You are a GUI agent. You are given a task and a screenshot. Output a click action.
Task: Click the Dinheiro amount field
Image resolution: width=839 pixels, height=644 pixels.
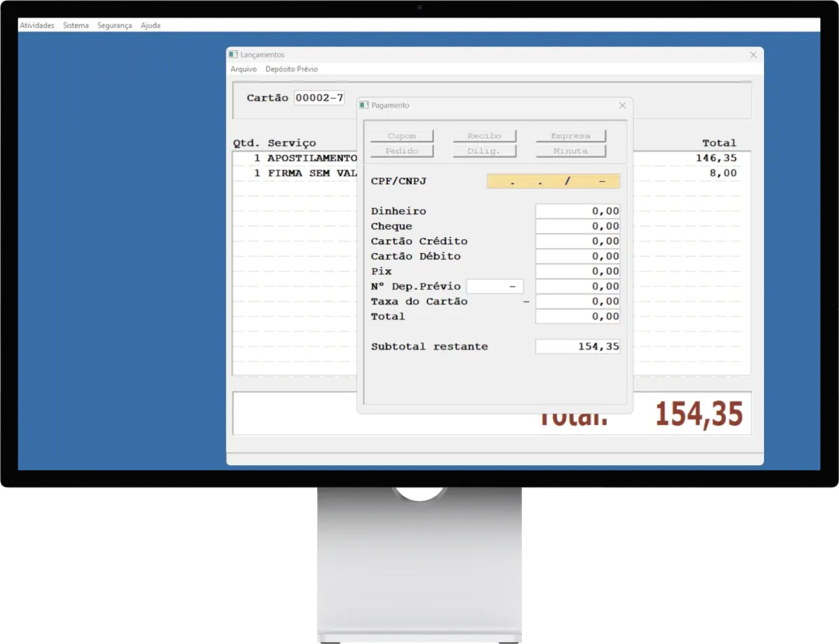coord(577,211)
